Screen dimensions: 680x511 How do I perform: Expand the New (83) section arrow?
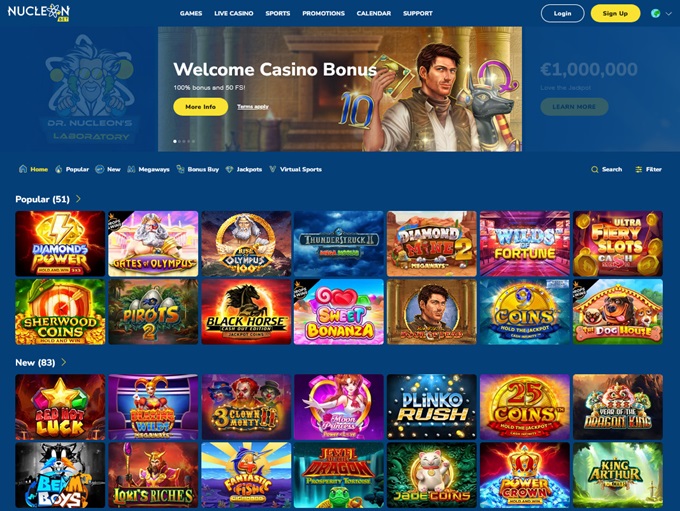tap(64, 362)
